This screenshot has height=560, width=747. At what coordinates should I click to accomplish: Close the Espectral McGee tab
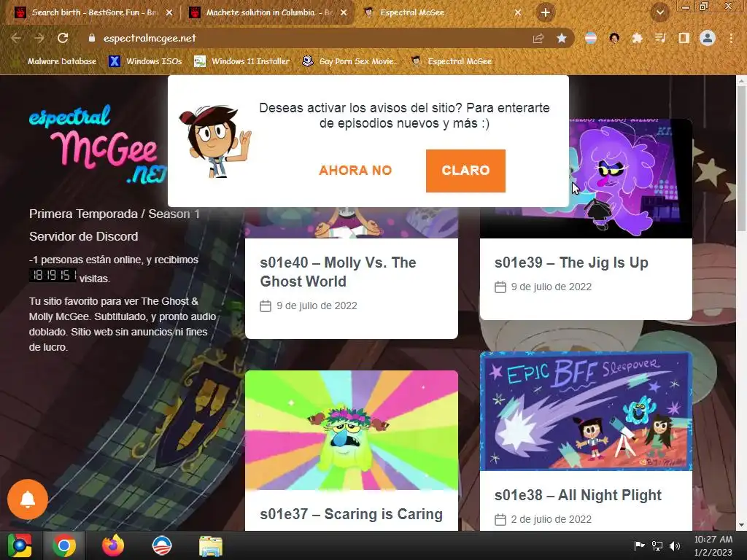518,13
